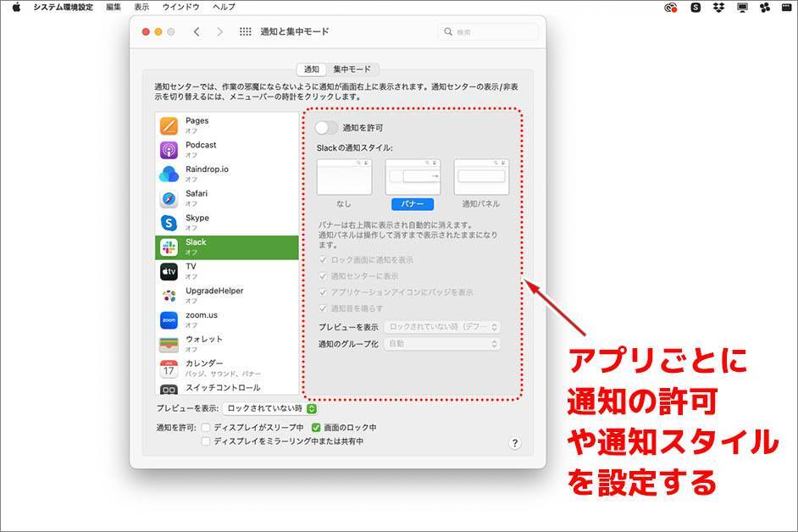The image size is (798, 532).
Task: Click the カレンダー calendar icon
Action: coord(169,369)
